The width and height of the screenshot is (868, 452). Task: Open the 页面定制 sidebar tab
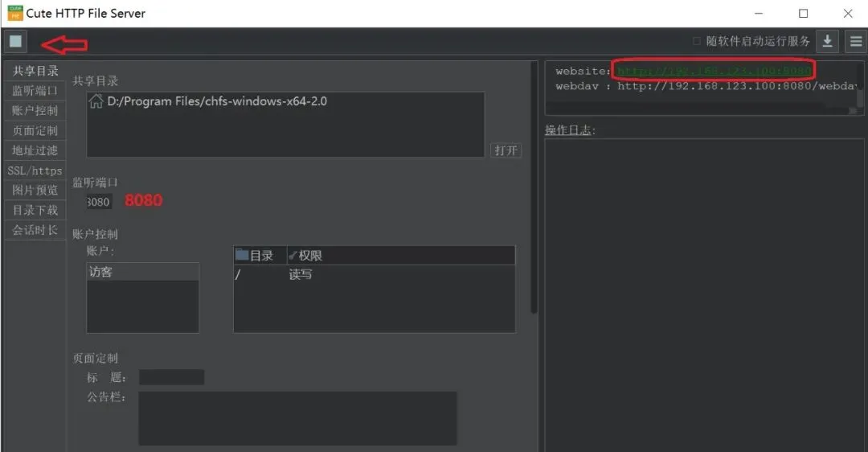(x=35, y=130)
